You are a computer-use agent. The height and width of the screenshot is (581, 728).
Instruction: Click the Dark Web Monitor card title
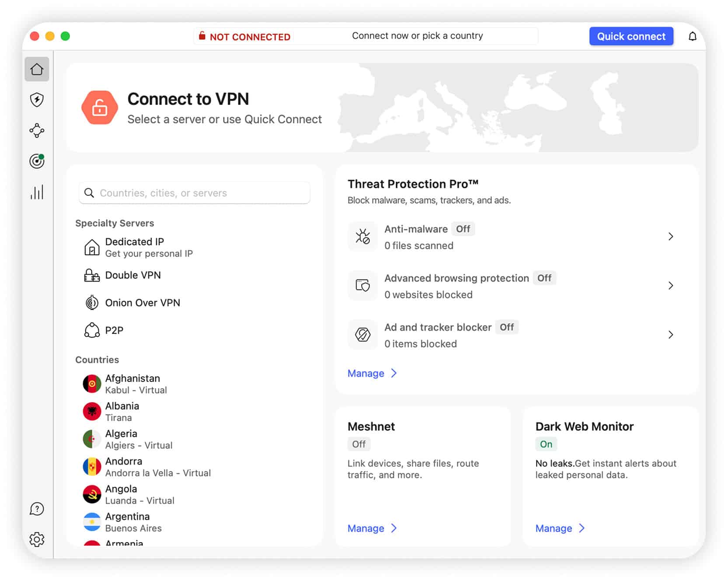[x=585, y=427]
